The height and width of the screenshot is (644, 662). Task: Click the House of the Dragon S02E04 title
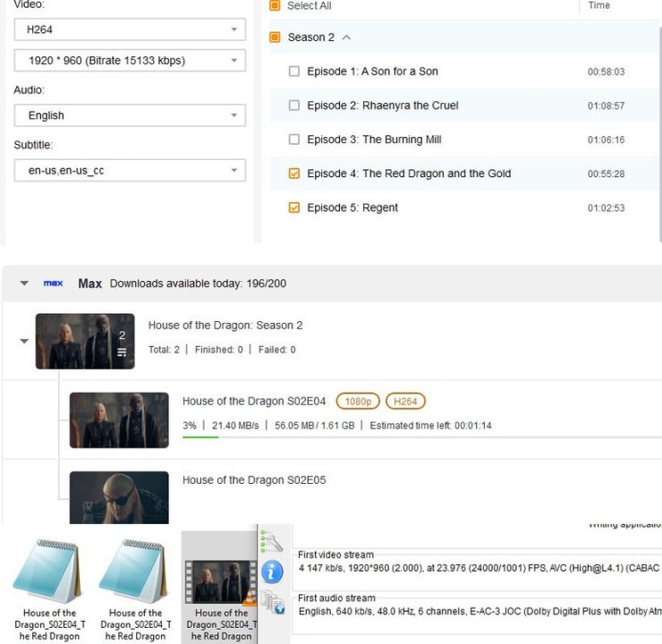click(254, 401)
